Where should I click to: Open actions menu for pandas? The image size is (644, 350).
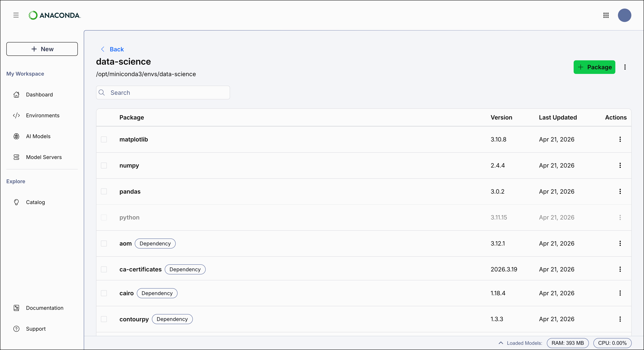620,191
